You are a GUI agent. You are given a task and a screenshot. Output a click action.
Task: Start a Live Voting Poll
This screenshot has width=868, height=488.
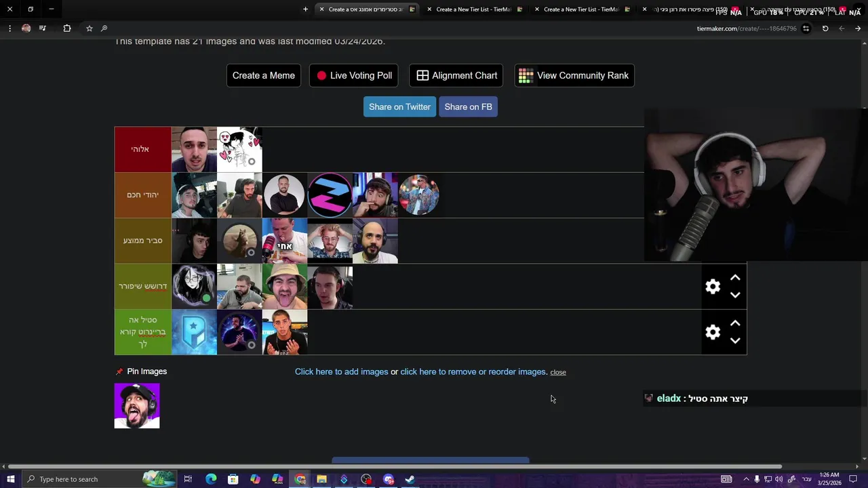(x=354, y=75)
